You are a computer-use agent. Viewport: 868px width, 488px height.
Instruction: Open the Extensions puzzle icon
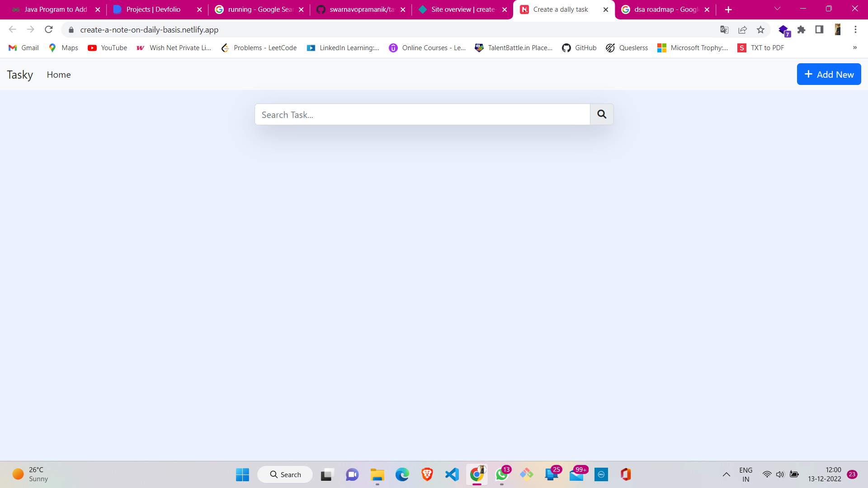click(801, 30)
